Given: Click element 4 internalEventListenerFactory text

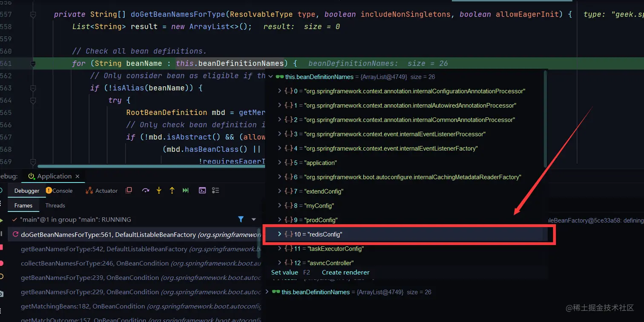Looking at the screenshot, I should pyautogui.click(x=391, y=148).
